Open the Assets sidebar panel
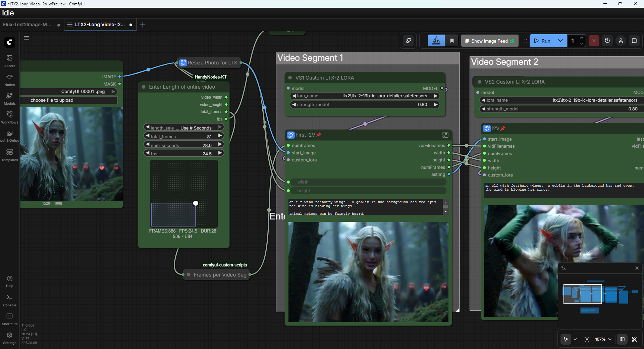Viewport: 644px width, 349px height. (9, 61)
